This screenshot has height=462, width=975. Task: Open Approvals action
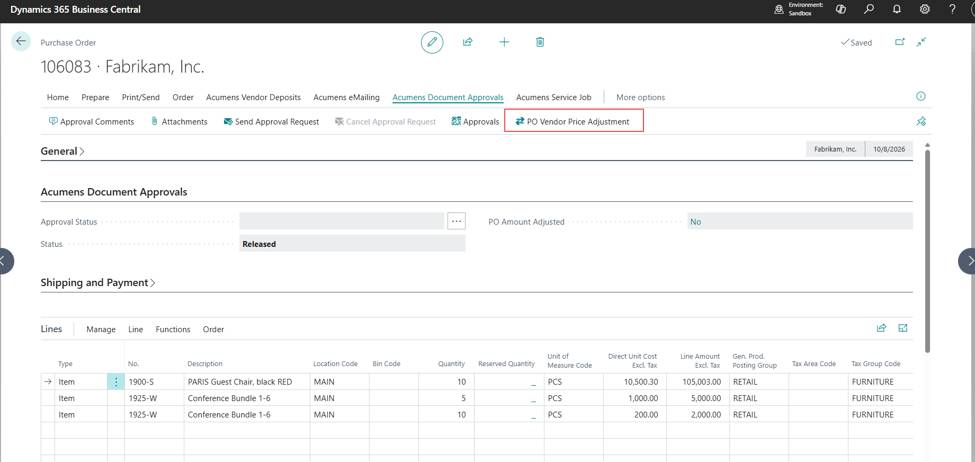(476, 122)
